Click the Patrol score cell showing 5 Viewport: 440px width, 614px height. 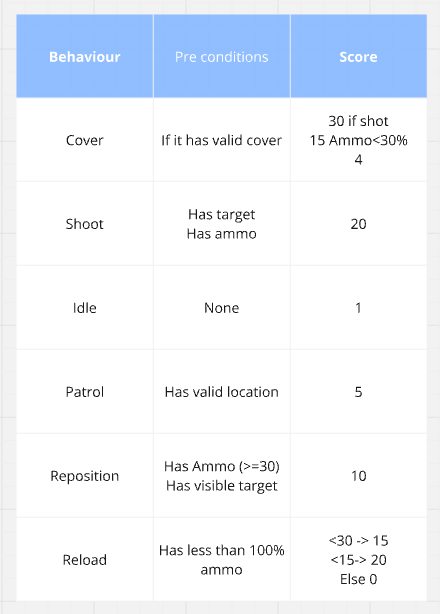pos(359,392)
